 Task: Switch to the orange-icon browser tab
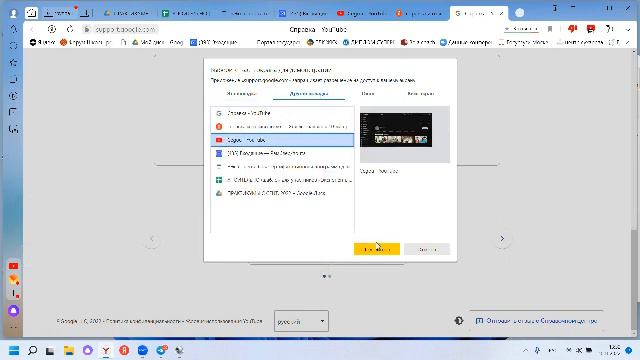pos(420,13)
